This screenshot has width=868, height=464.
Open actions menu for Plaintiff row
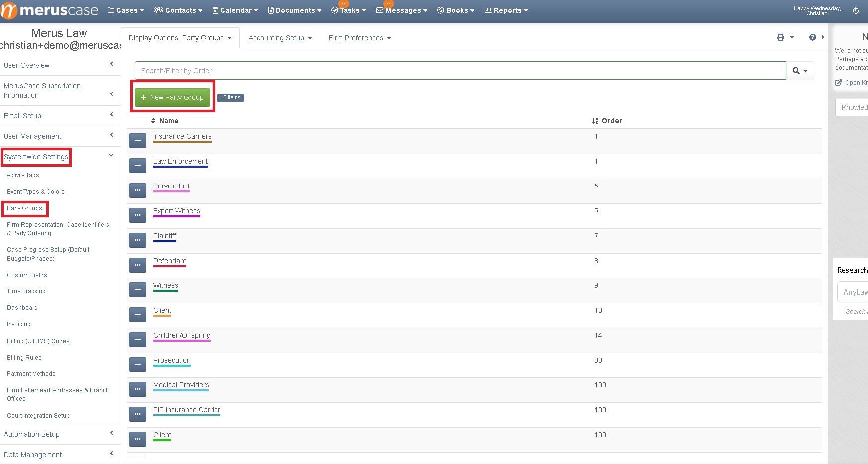[138, 240]
